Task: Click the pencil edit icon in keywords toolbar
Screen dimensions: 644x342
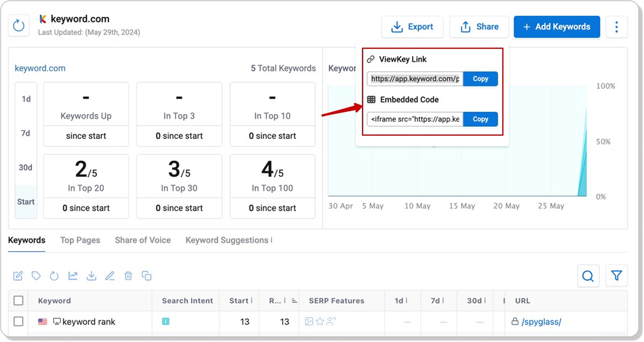Action: (x=109, y=276)
